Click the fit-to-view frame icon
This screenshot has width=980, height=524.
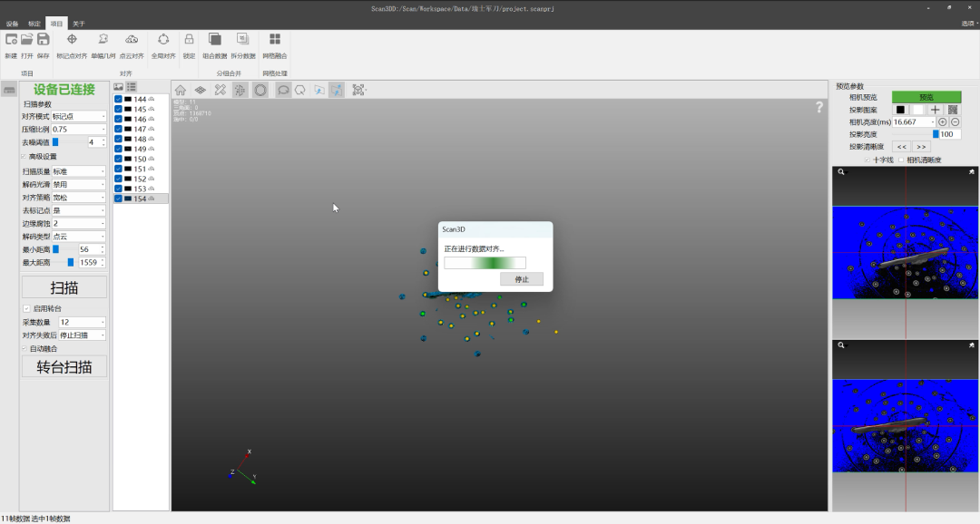(358, 90)
